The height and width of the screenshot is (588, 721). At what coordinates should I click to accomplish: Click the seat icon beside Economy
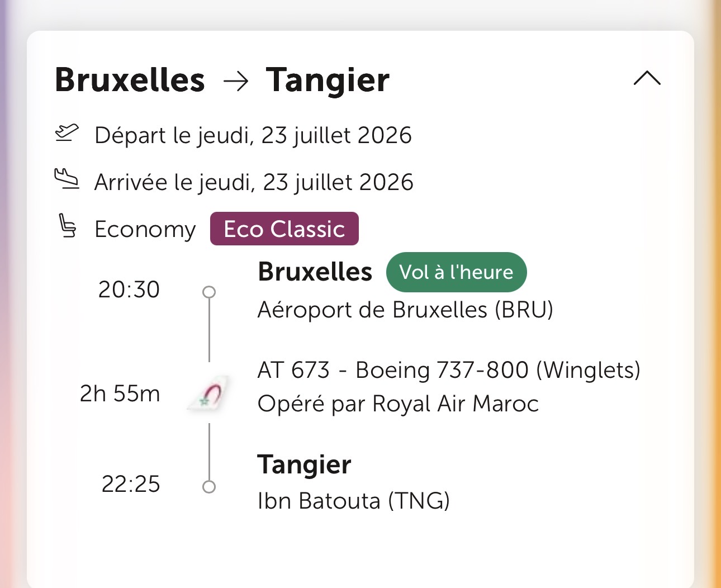[68, 226]
